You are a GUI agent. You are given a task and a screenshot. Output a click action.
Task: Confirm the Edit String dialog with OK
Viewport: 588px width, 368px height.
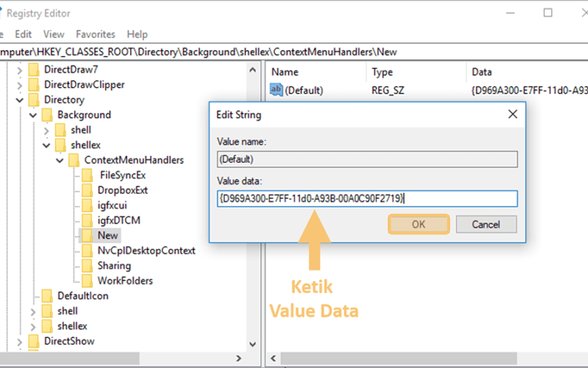pyautogui.click(x=418, y=224)
